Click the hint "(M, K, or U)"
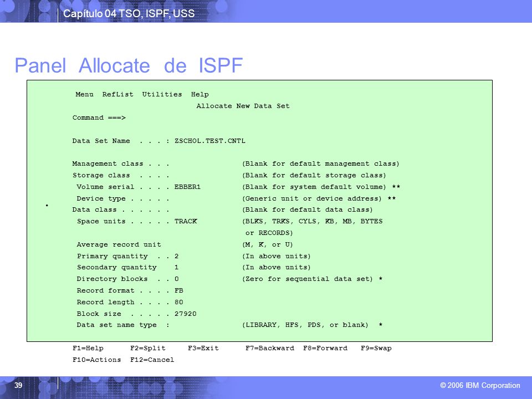The image size is (532, 399). [267, 244]
